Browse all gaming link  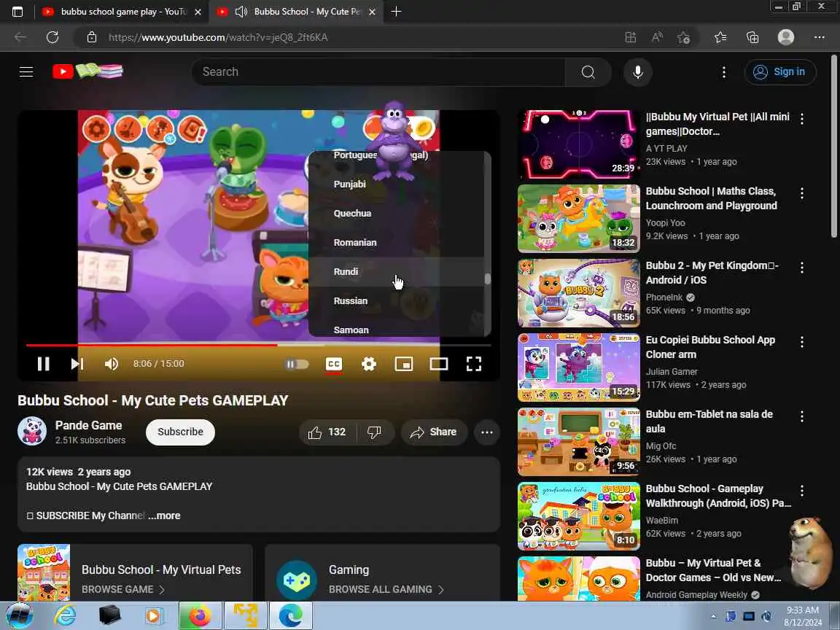[383, 573]
